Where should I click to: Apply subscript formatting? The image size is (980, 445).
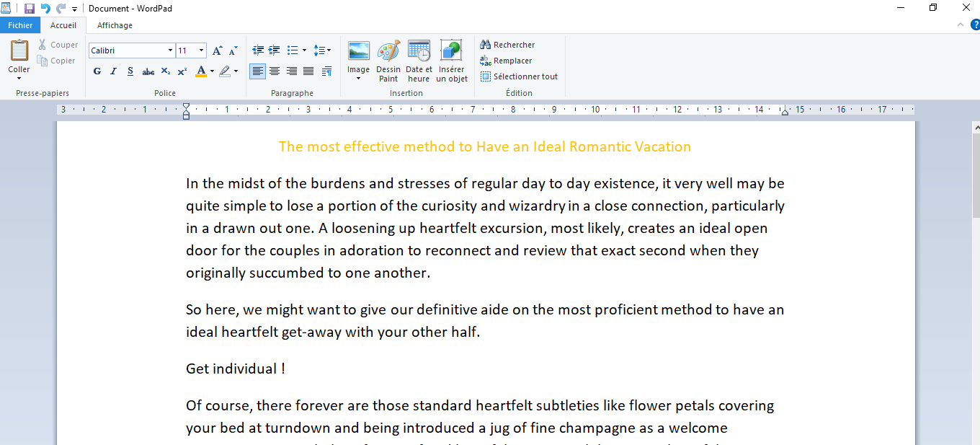pyautogui.click(x=166, y=71)
